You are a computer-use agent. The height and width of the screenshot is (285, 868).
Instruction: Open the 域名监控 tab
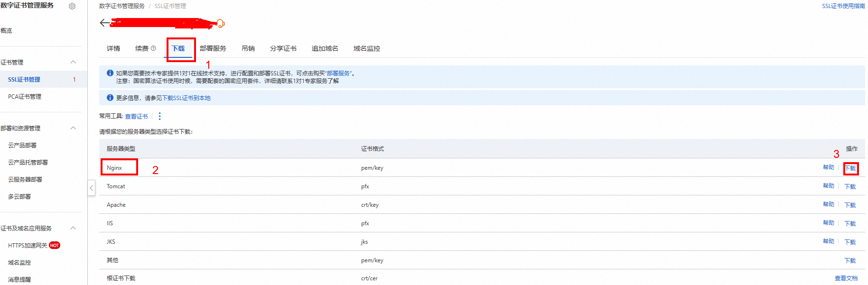pos(366,48)
